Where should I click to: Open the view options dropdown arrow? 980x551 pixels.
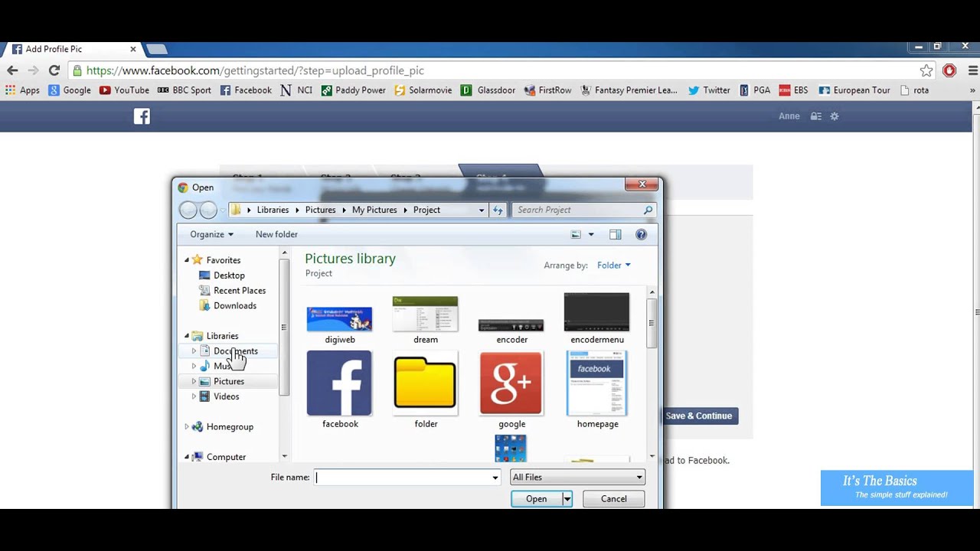(x=590, y=234)
